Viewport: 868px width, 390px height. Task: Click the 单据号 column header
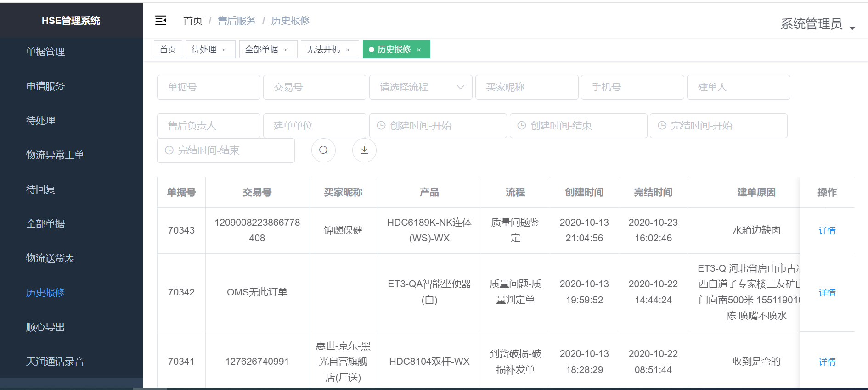tap(181, 192)
